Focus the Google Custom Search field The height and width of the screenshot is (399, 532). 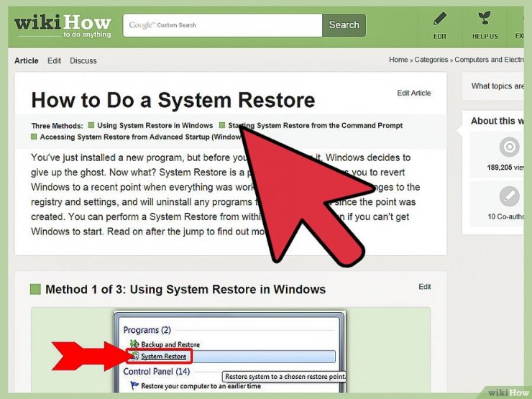(x=223, y=25)
